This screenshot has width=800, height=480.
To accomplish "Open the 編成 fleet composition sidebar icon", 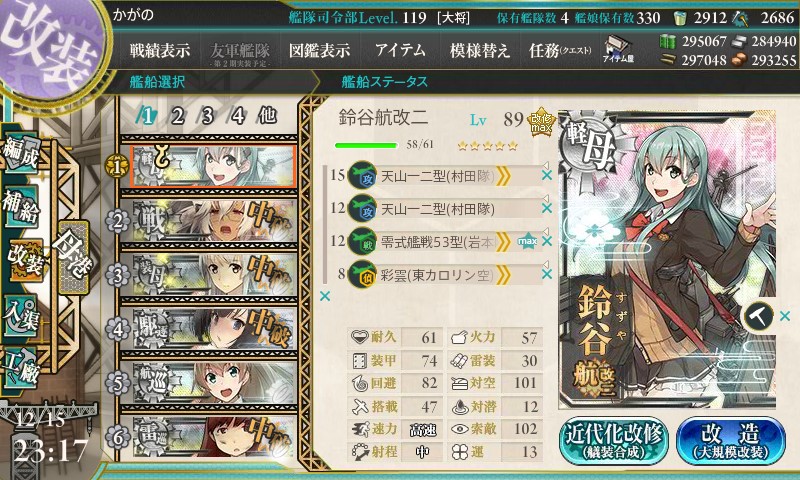I will tap(20, 153).
